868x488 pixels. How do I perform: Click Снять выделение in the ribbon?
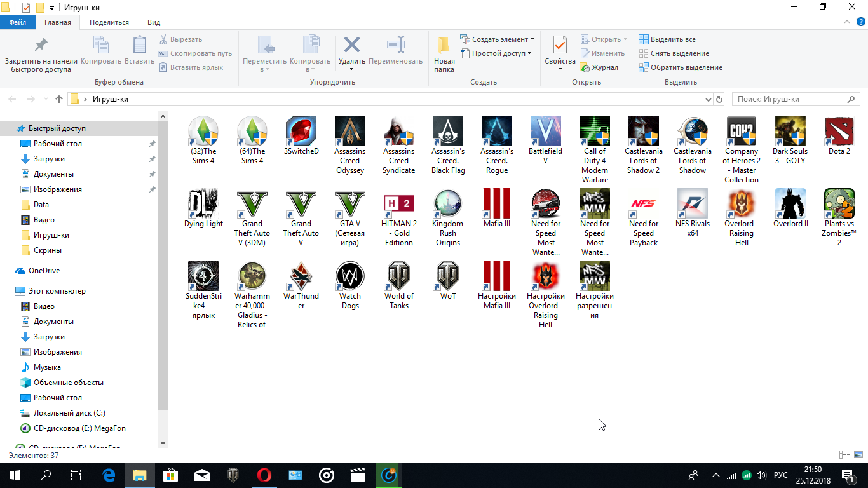point(674,53)
